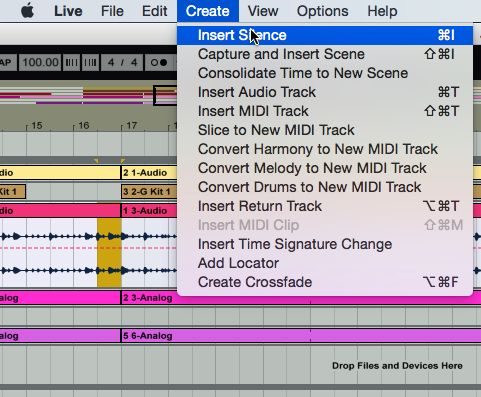Open the Options menu
481x397 pixels.
[323, 11]
